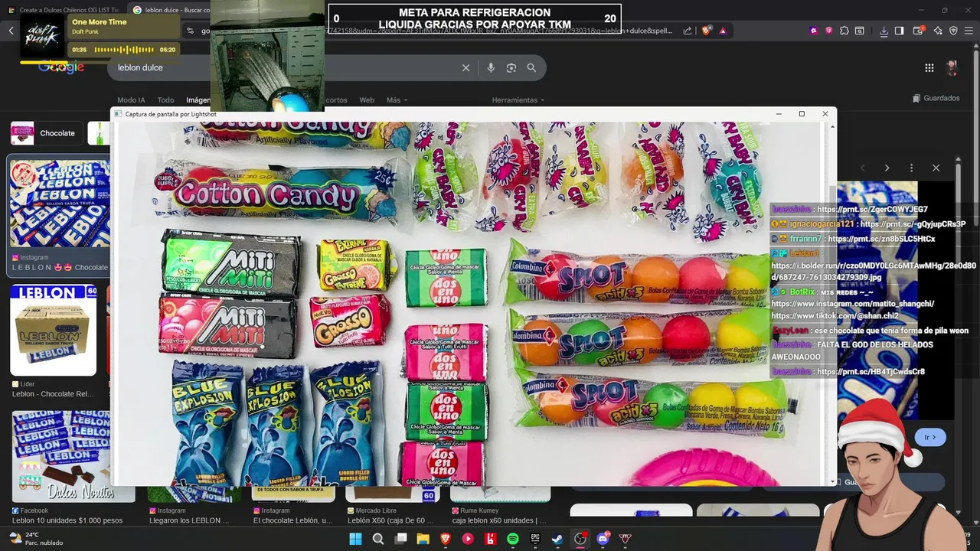Open the Guardados saved items link
Screen dimensions: 980x551
tap(936, 98)
